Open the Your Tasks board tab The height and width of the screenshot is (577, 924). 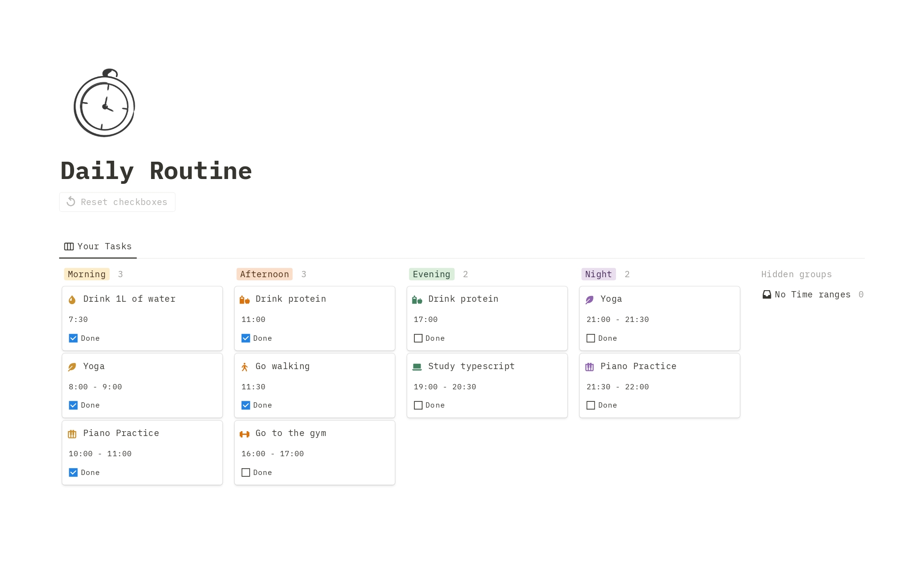pos(98,246)
